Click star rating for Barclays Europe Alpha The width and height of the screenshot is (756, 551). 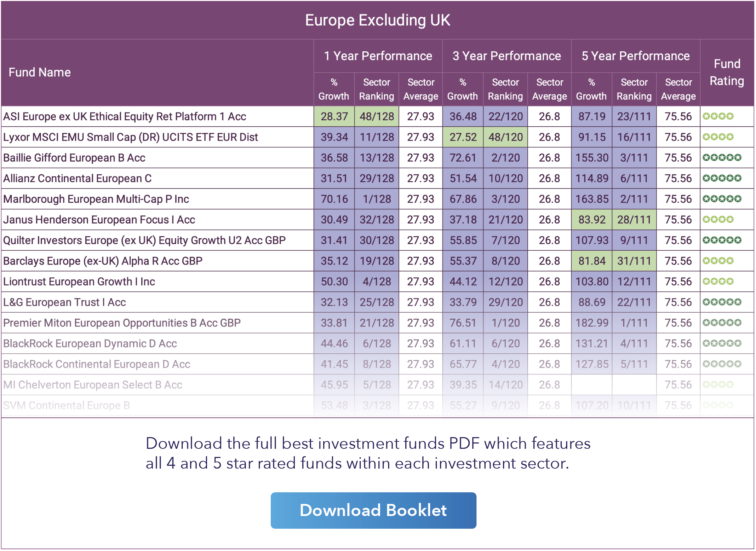(x=718, y=261)
